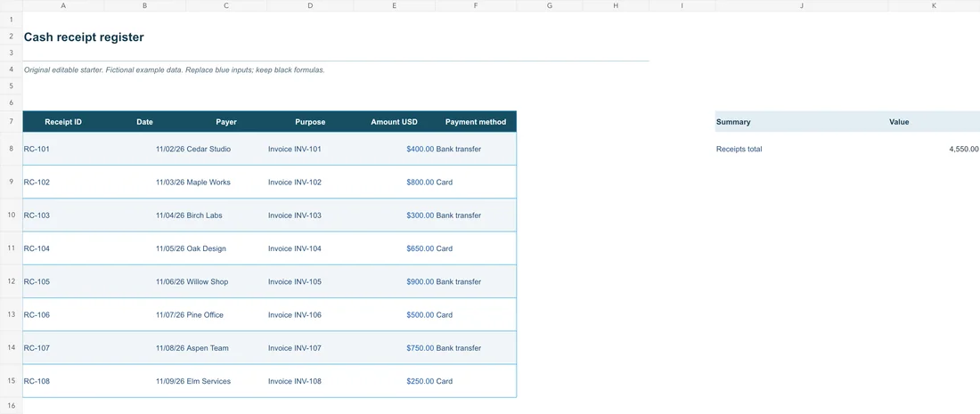Screen dimensions: 980x414
Task: Select row 16 header number
Action: (12, 405)
